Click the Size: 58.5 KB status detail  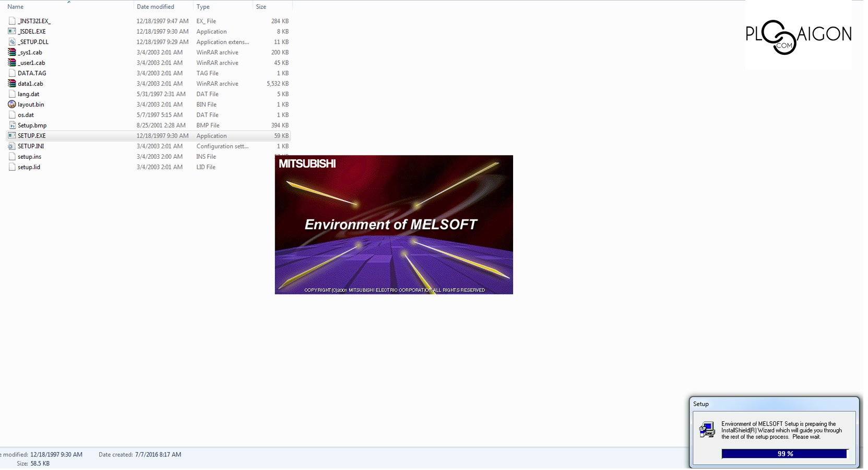point(33,463)
